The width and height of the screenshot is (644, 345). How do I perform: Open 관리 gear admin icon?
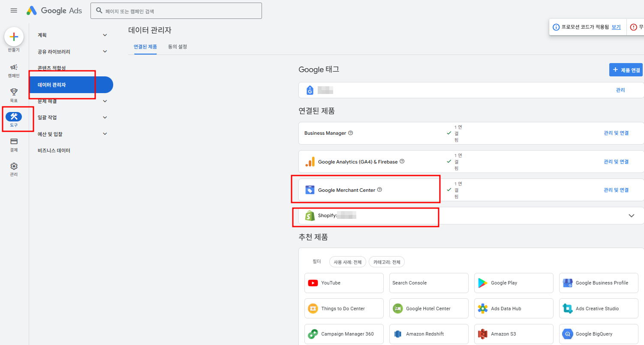click(x=14, y=166)
